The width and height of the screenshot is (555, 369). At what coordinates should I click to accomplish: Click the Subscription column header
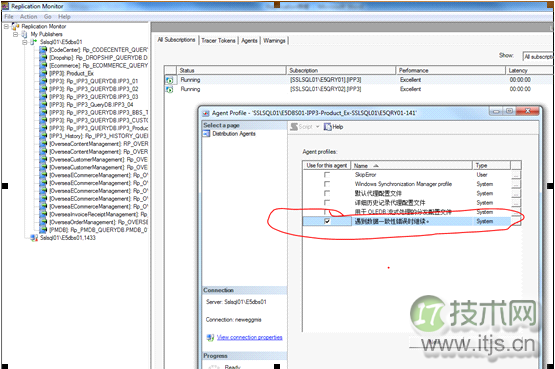coord(341,70)
